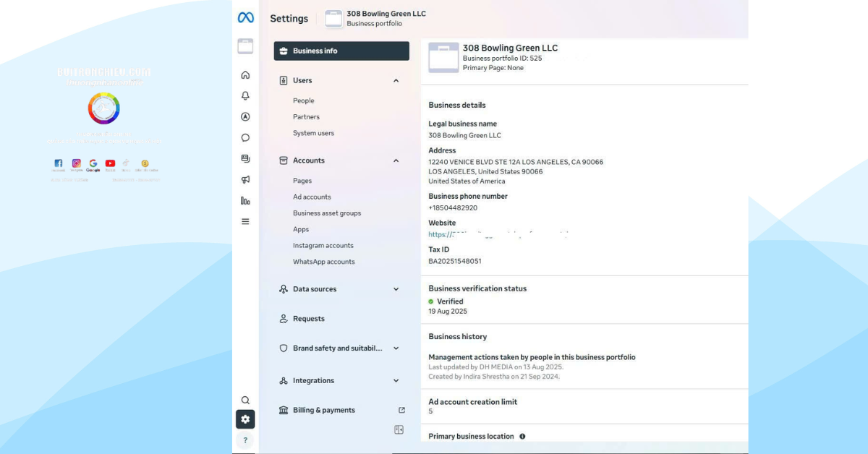Click the large business portfolio thumbnail image
This screenshot has width=868, height=454.
point(443,57)
